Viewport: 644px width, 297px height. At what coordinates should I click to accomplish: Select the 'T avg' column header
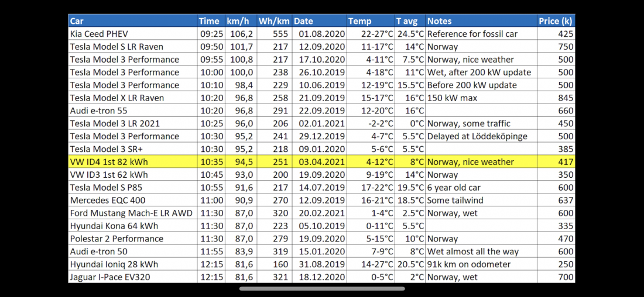tap(410, 21)
